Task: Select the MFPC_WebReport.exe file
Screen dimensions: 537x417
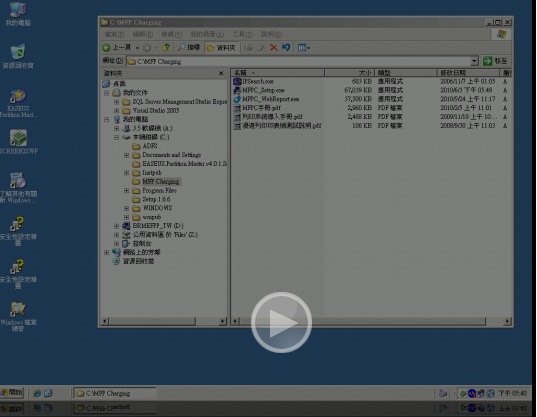Action: click(270, 99)
